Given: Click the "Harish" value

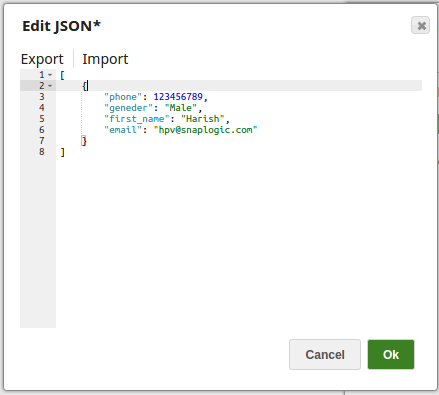Looking at the screenshot, I should pos(203,119).
